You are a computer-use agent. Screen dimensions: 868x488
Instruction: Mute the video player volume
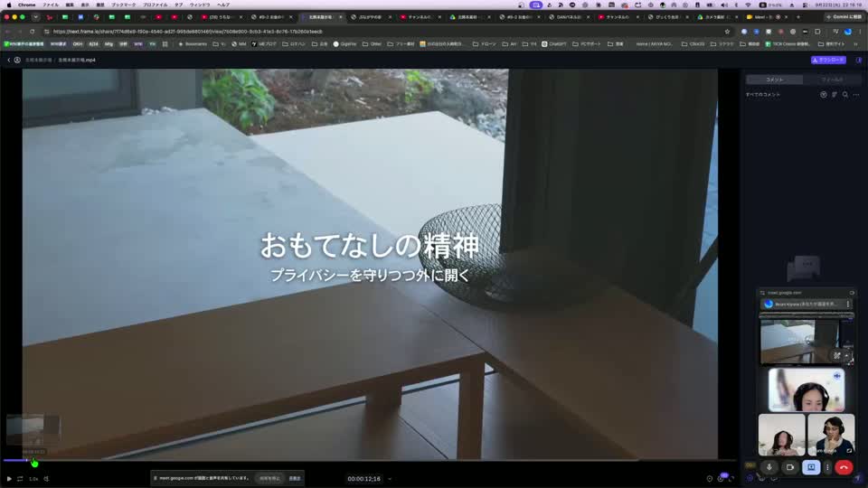coord(46,479)
